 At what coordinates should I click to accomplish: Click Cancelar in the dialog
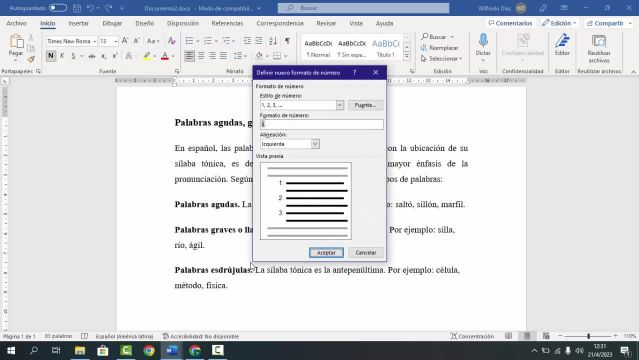tap(366, 253)
